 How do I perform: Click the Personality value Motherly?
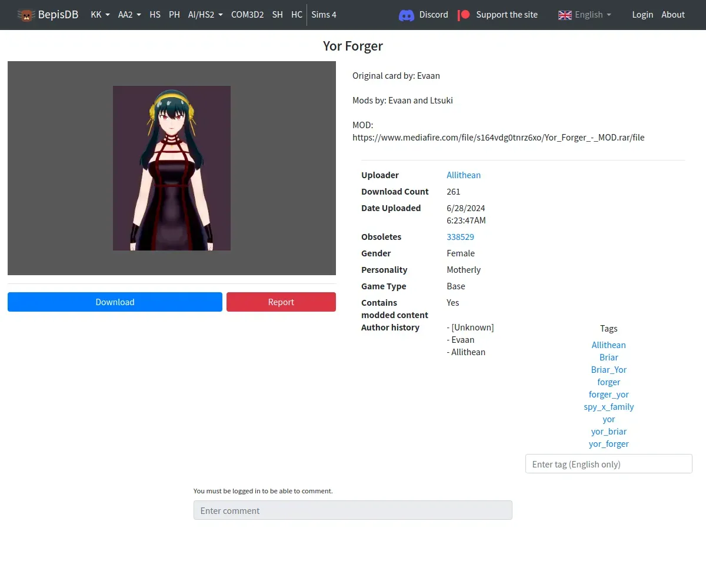coord(464,270)
